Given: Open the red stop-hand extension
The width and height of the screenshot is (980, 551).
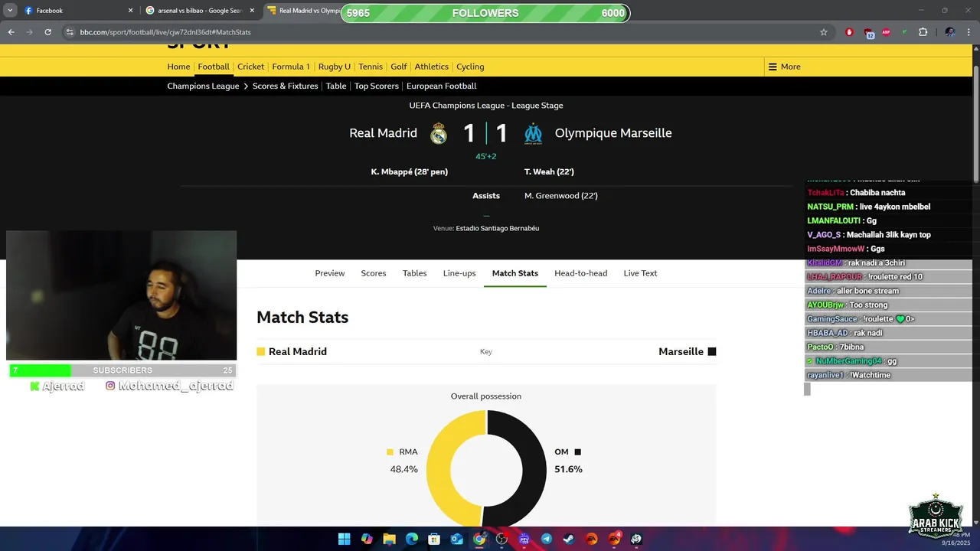Looking at the screenshot, I should click(849, 32).
